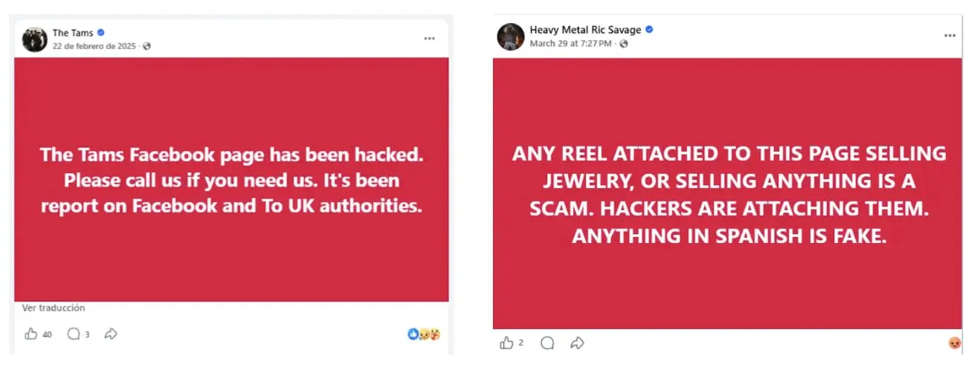This screenshot has height=376, width=980.
Task: Open the '22 de febrero de 2025' post timestamp
Action: (x=94, y=46)
